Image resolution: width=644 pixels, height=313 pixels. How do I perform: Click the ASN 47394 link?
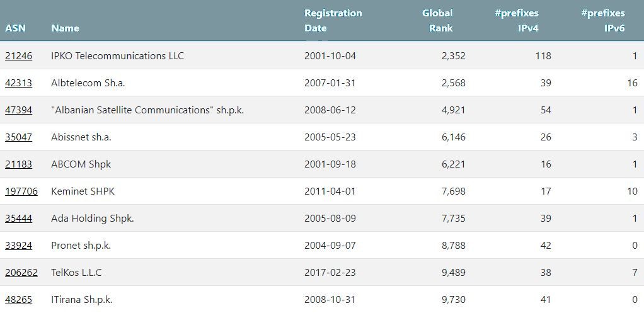18,110
